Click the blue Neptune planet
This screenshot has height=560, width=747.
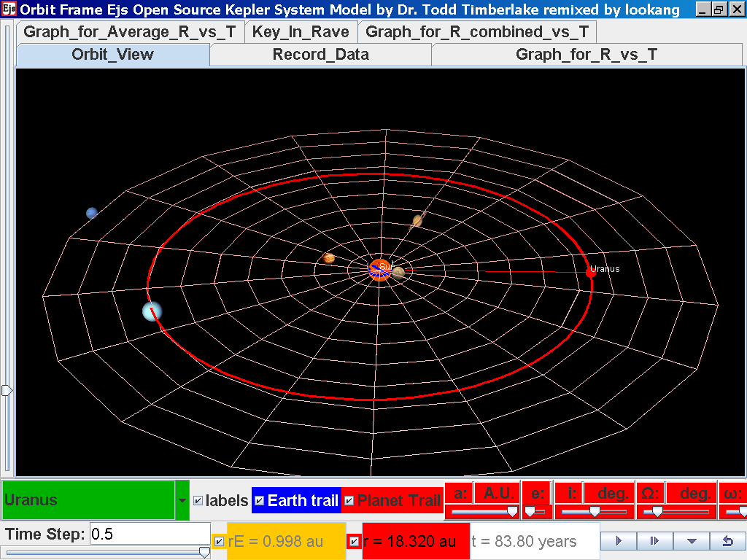(92, 213)
